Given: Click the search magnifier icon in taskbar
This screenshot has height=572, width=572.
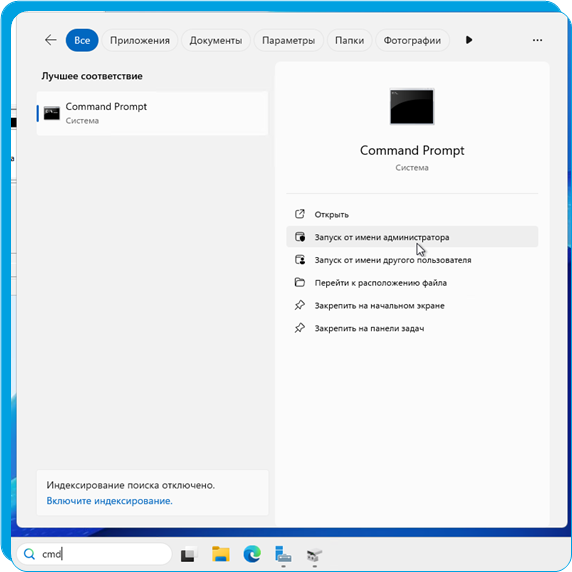Looking at the screenshot, I should coord(29,554).
